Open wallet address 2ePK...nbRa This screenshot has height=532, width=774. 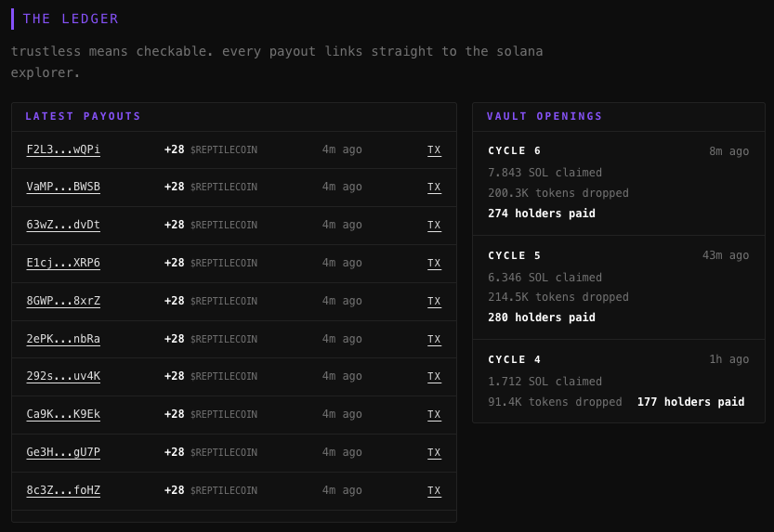pyautogui.click(x=63, y=339)
